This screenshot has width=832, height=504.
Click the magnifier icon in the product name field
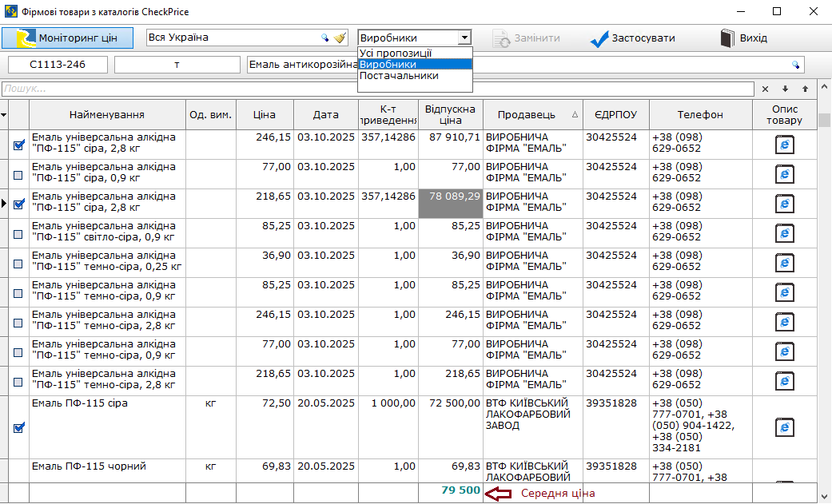point(795,65)
